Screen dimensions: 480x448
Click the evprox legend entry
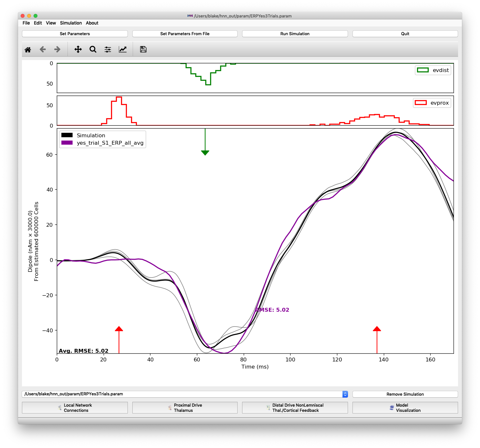pos(432,103)
